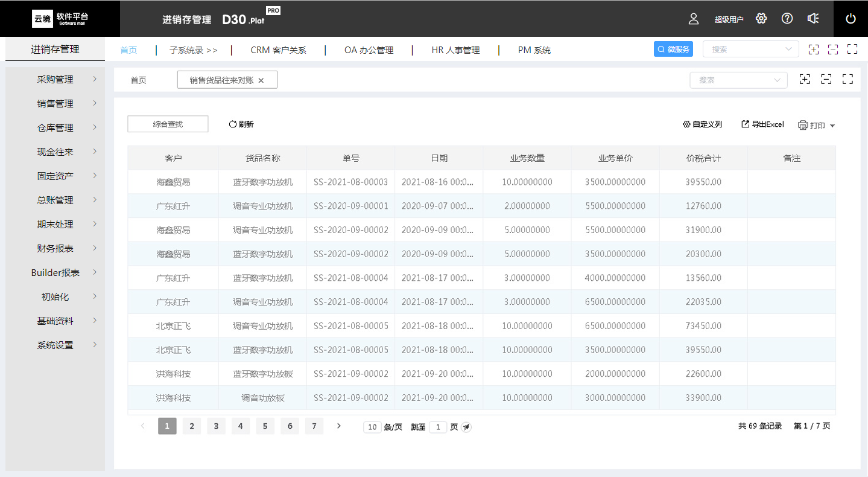Open the settings gear icon
Image resolution: width=868 pixels, height=477 pixels.
click(761, 18)
